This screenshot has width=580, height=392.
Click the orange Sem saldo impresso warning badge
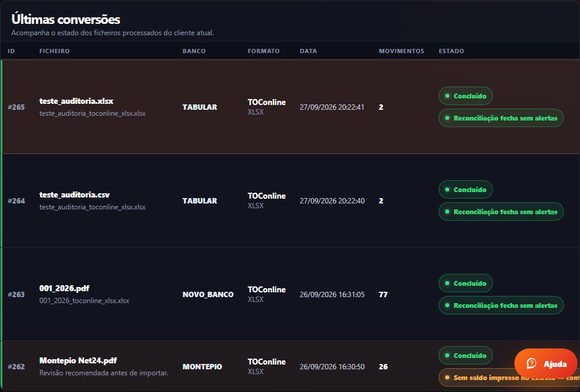[510, 378]
